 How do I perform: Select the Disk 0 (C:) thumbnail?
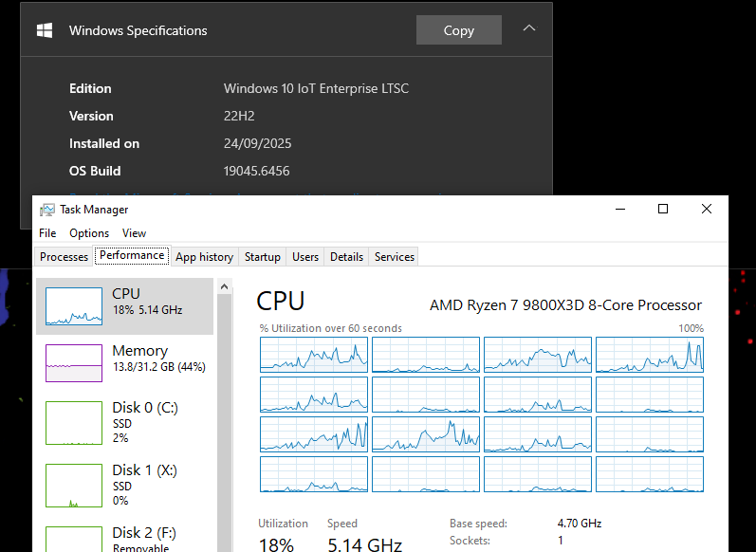(x=74, y=423)
